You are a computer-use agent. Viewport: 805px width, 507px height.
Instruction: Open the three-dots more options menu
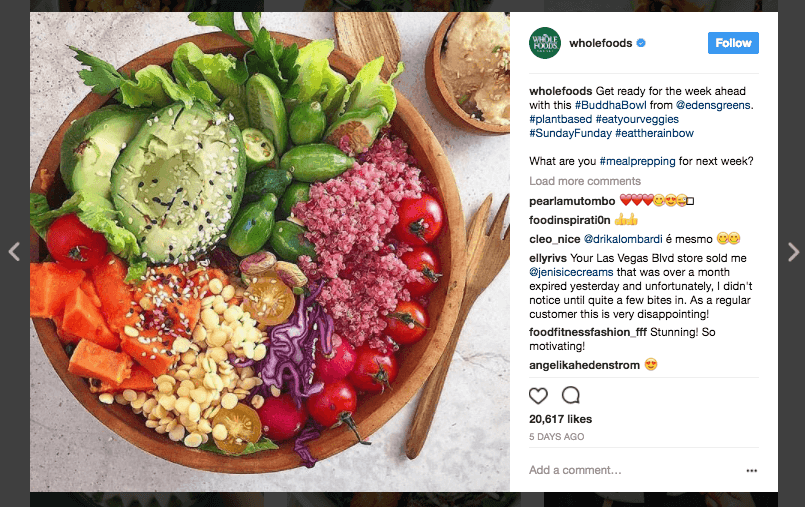coord(752,471)
